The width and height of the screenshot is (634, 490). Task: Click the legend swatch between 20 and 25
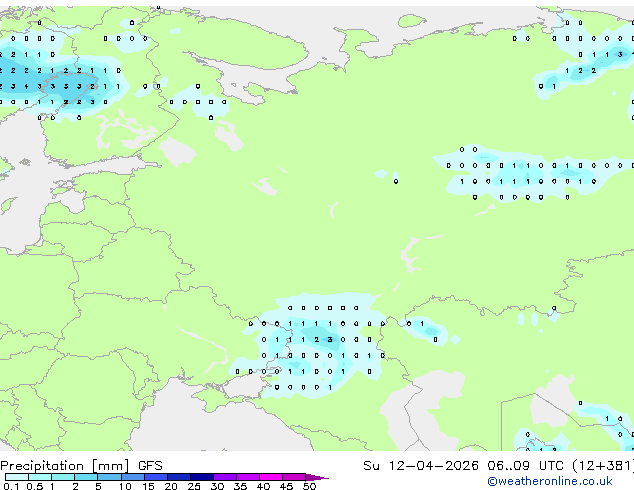pos(178,477)
